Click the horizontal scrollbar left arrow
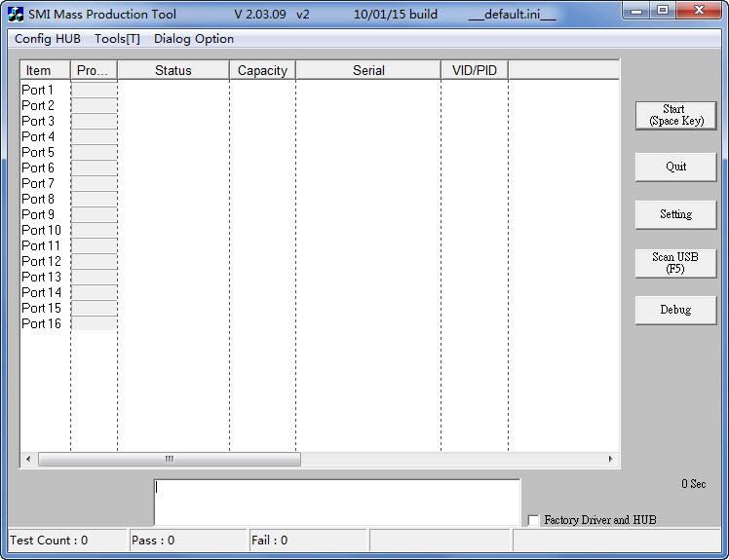Screen dimensions: 729x560 pos(28,459)
